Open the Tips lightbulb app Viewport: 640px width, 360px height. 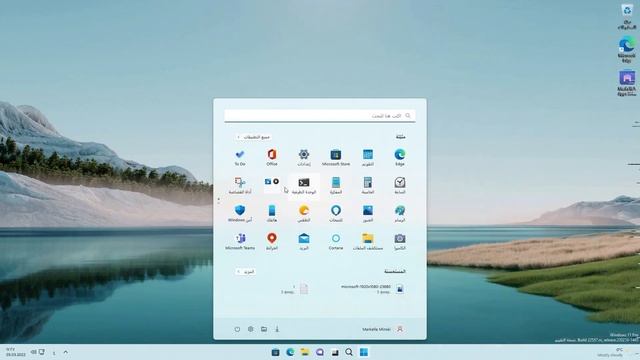336,213
